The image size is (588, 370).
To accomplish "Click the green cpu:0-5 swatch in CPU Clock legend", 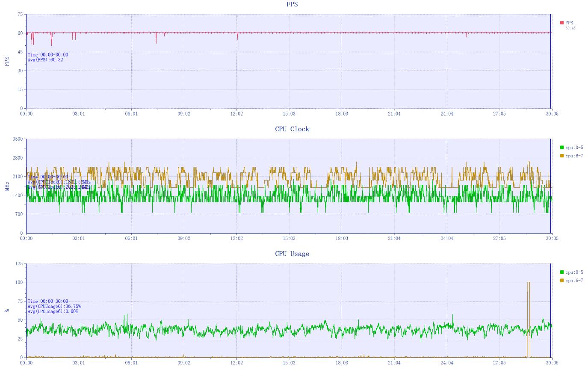I will [562, 148].
